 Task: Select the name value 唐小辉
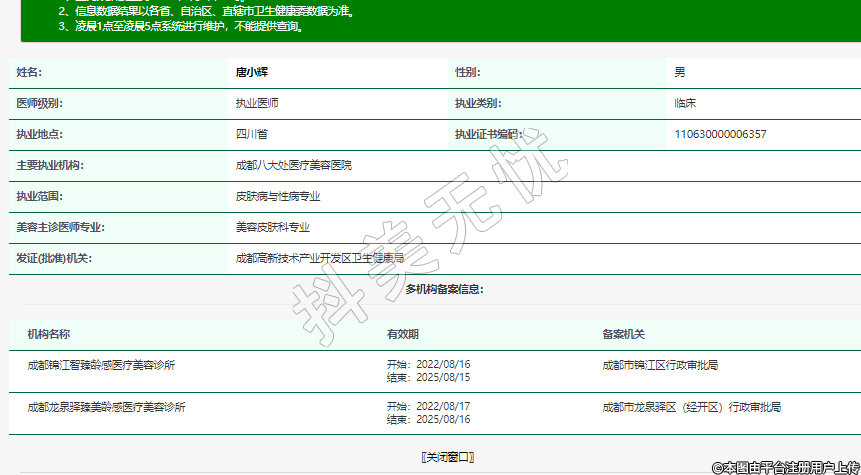[x=251, y=73]
